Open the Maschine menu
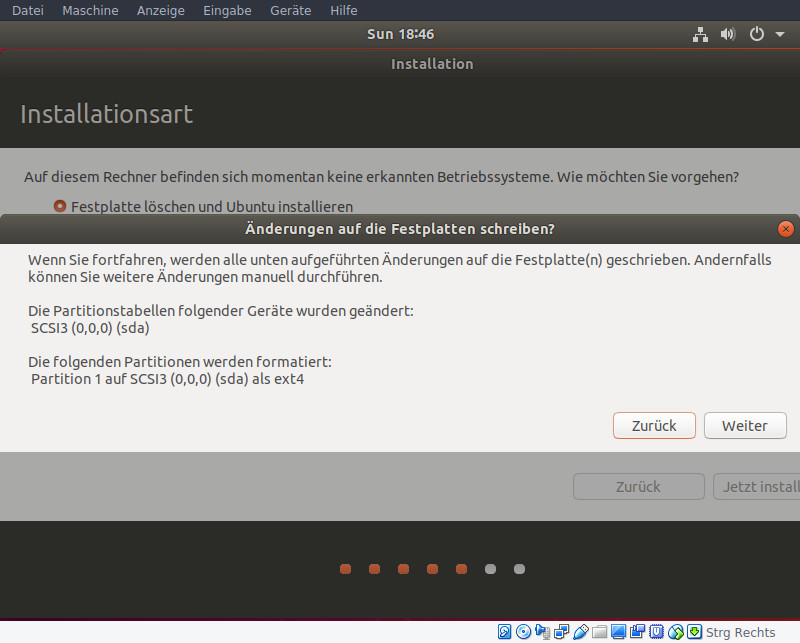 pos(90,10)
